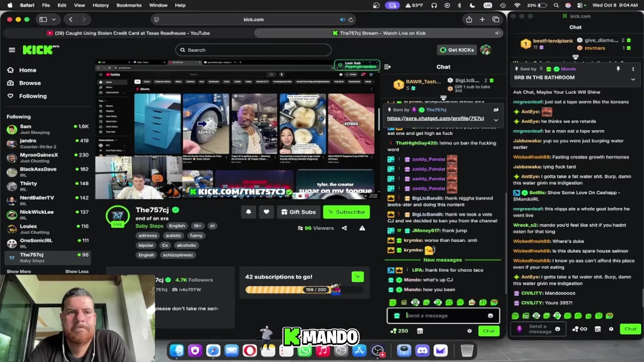Open the History menu
644x362 pixels.
(101, 5)
